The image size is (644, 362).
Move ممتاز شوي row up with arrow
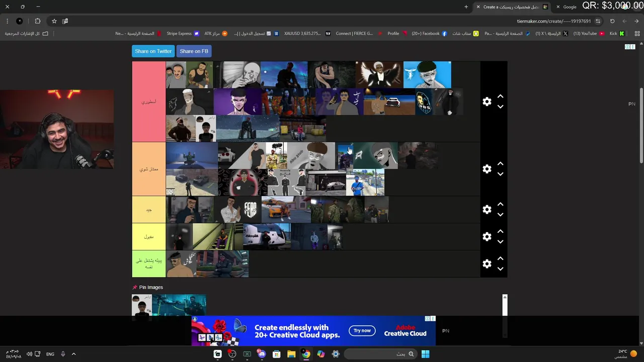tap(500, 163)
